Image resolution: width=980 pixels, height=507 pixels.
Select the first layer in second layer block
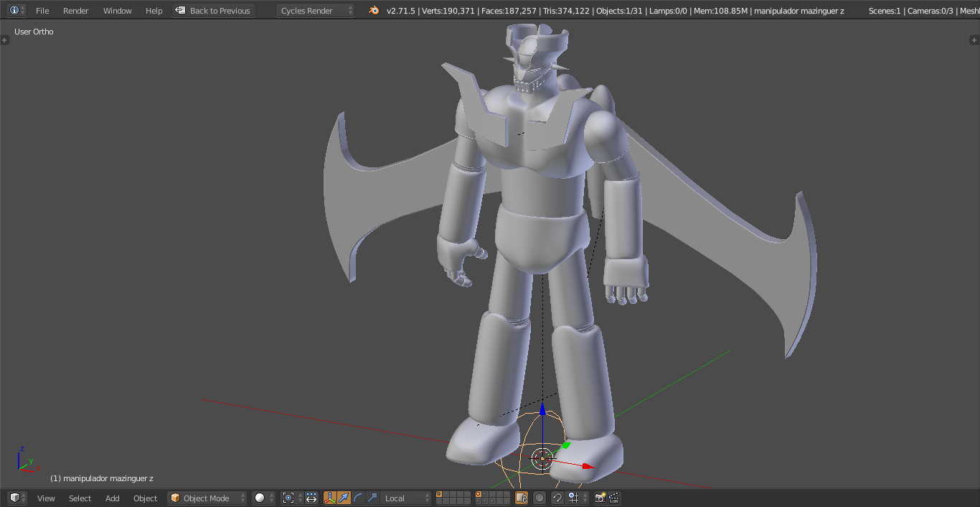478,494
